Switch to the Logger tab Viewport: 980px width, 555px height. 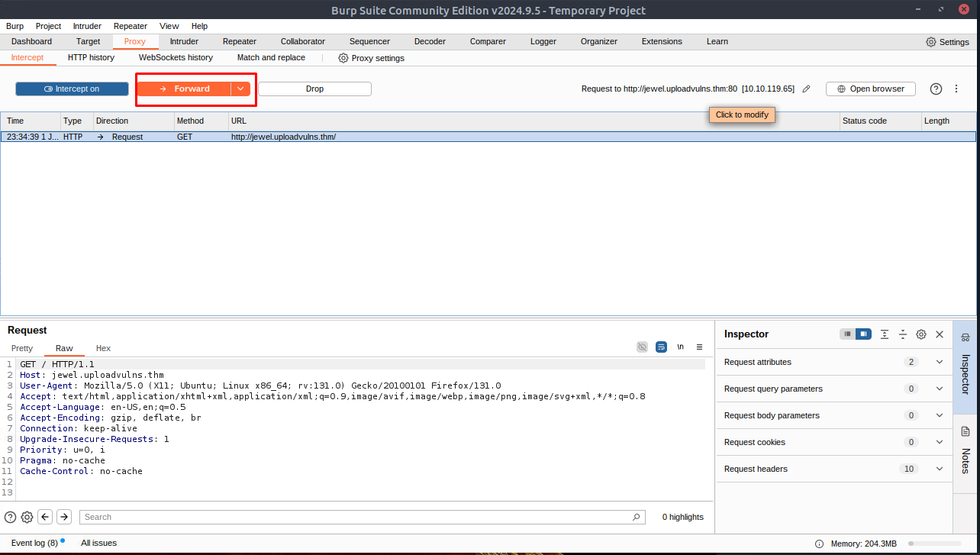coord(543,41)
